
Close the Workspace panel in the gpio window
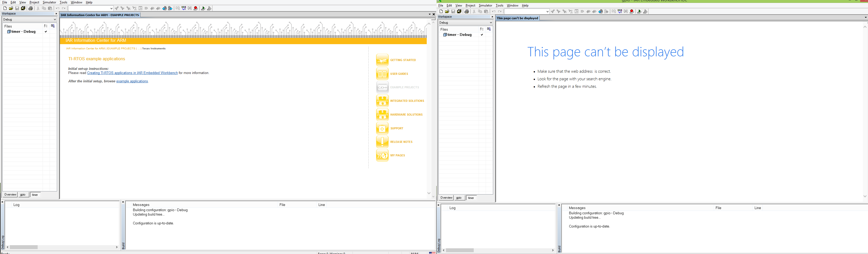click(492, 17)
